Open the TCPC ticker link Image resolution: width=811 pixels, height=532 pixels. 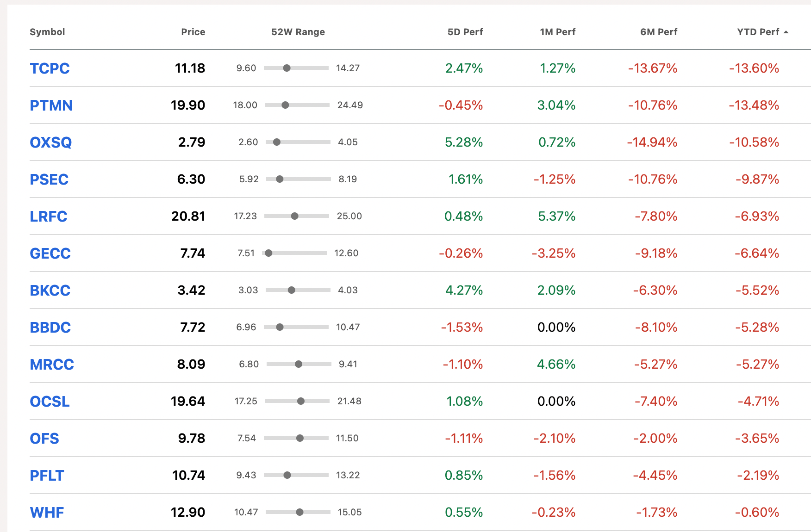point(50,68)
